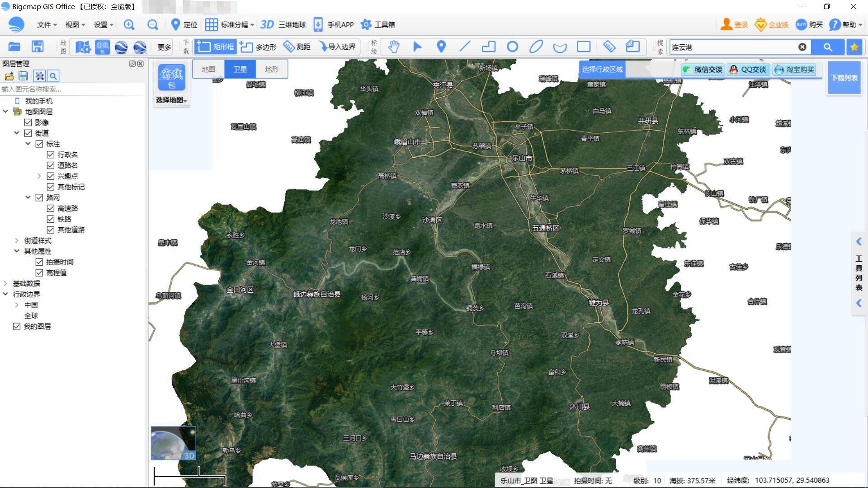Expand the 中国 boundary node
Image resolution: width=868 pixels, height=488 pixels.
pyautogui.click(x=17, y=305)
